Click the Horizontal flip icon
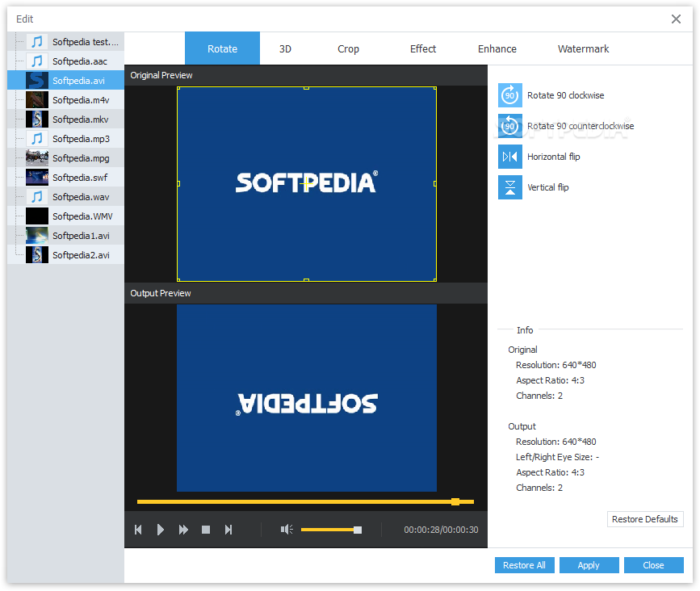Image resolution: width=700 pixels, height=591 pixels. tap(509, 157)
